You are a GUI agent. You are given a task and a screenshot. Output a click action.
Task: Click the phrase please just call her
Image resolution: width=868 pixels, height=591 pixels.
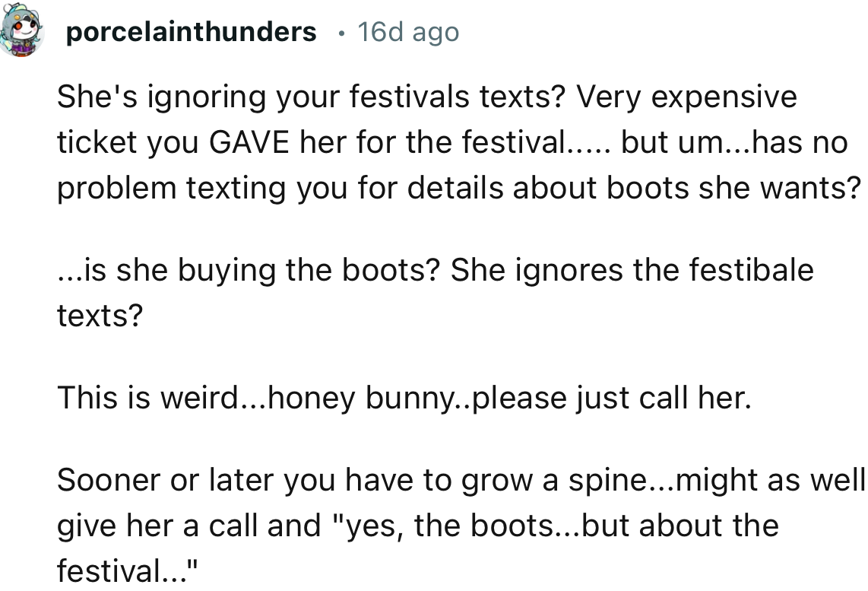(x=612, y=398)
